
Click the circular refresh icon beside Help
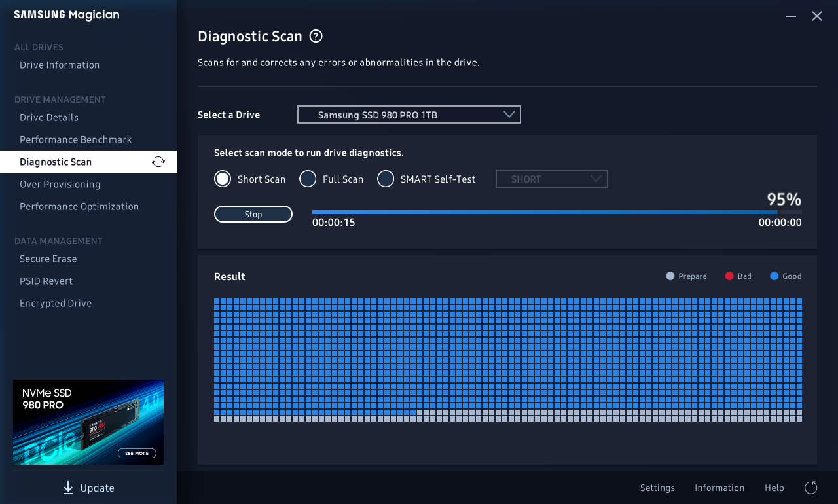pyautogui.click(x=811, y=488)
